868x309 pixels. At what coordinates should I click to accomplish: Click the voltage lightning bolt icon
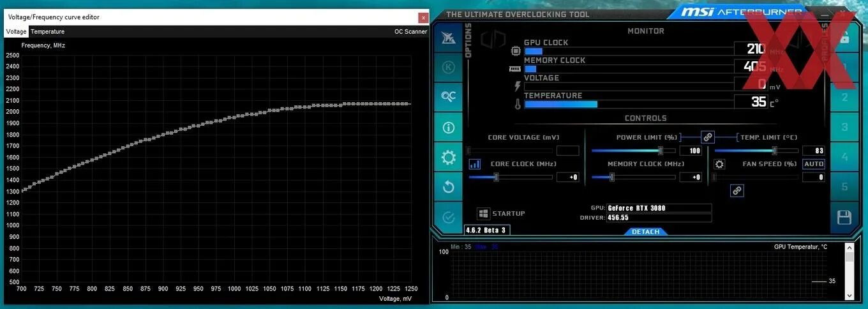pyautogui.click(x=518, y=86)
